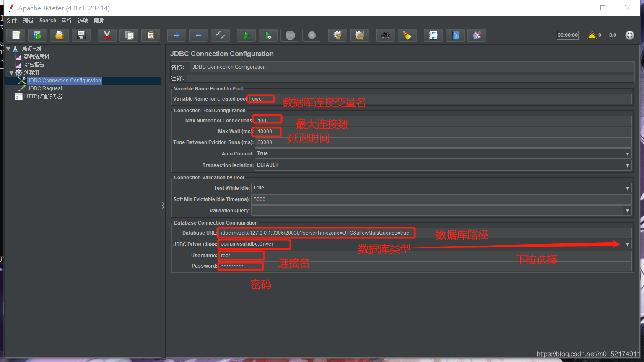Select 察看结果树 in the tree
This screenshot has width=644, height=362.
click(36, 57)
